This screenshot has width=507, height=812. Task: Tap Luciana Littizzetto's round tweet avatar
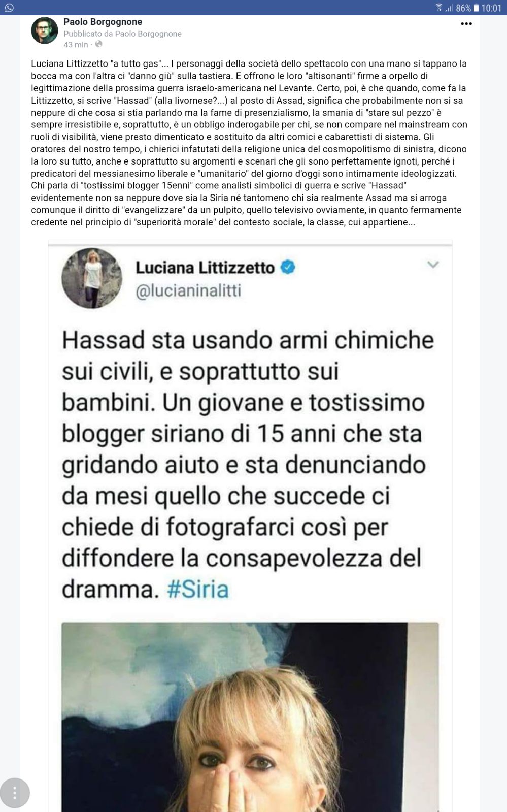(x=92, y=278)
